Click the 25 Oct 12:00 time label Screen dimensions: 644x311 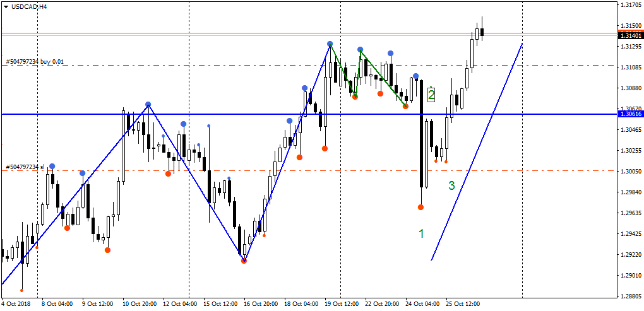tap(462, 304)
